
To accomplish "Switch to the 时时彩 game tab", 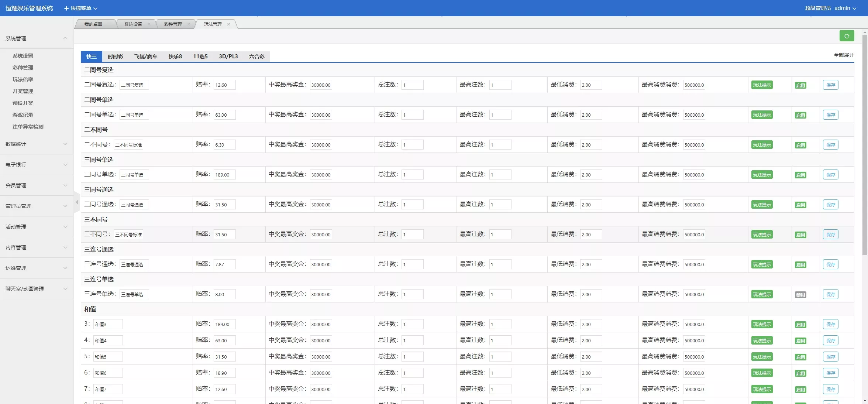I will pyautogui.click(x=115, y=57).
